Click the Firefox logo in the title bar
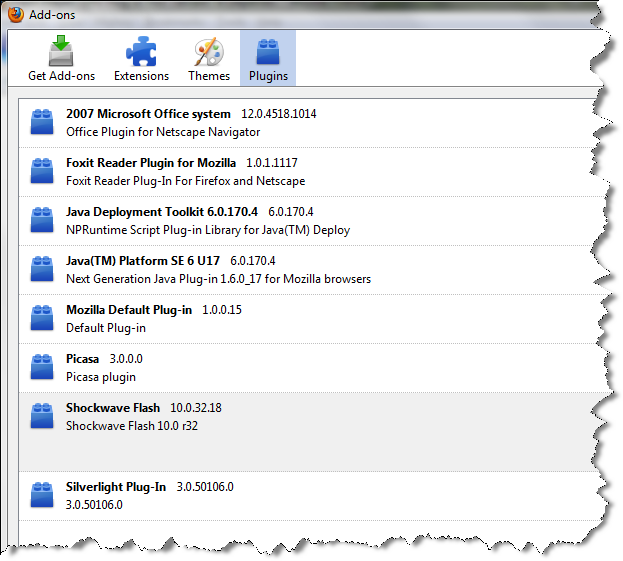This screenshot has width=623, height=561. click(x=16, y=15)
